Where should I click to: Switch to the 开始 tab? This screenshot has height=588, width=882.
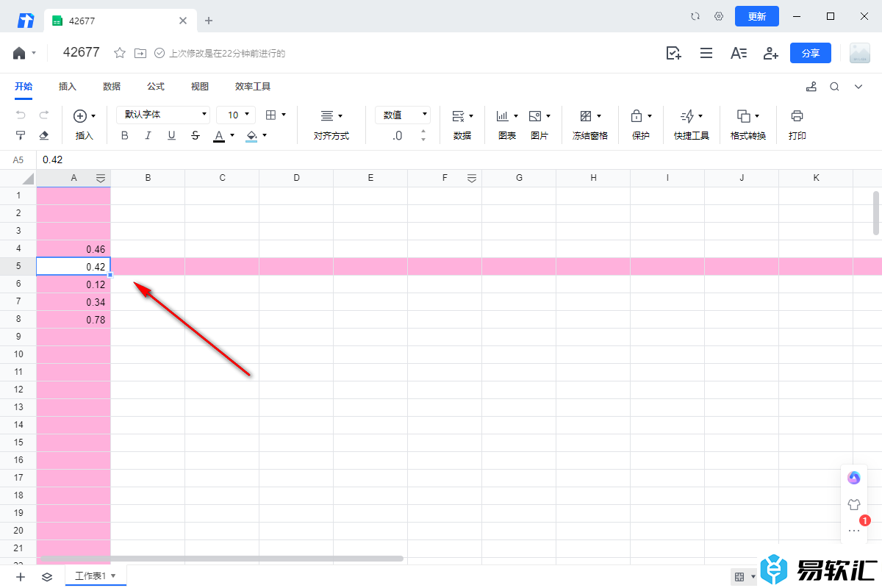pyautogui.click(x=24, y=86)
